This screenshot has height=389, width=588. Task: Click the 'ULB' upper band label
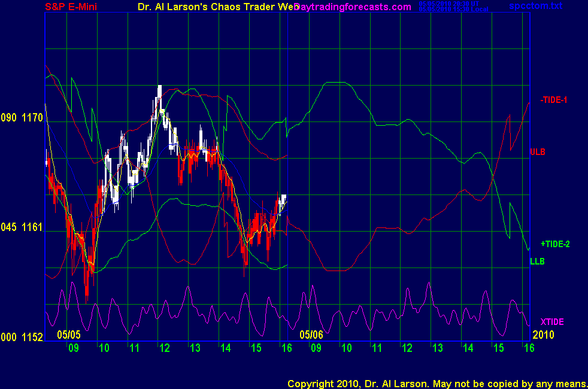(x=537, y=152)
